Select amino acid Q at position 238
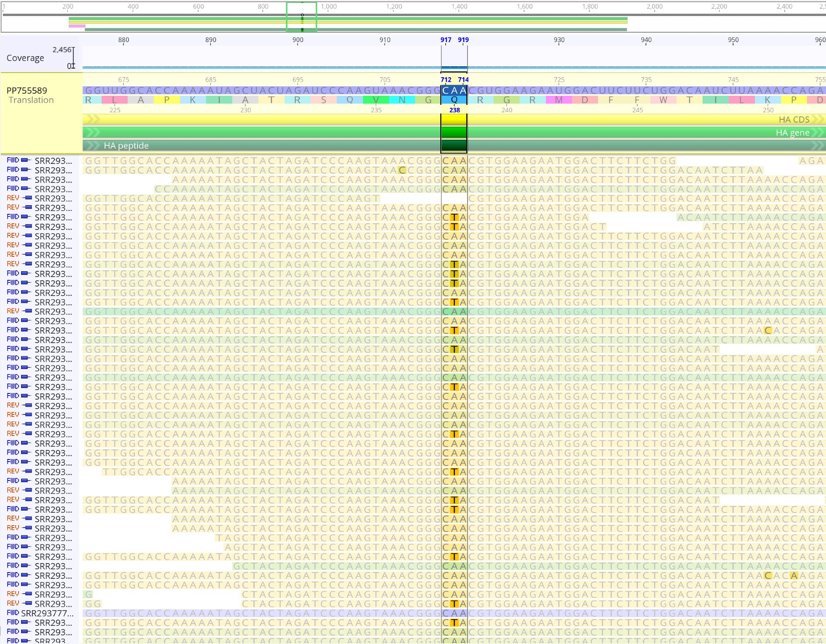The height and width of the screenshot is (644, 826). 454,100
